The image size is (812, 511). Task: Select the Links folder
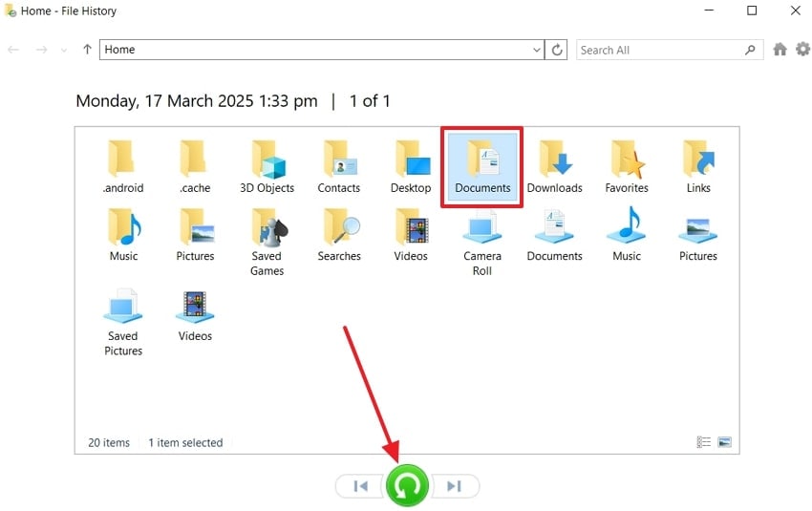[698, 167]
